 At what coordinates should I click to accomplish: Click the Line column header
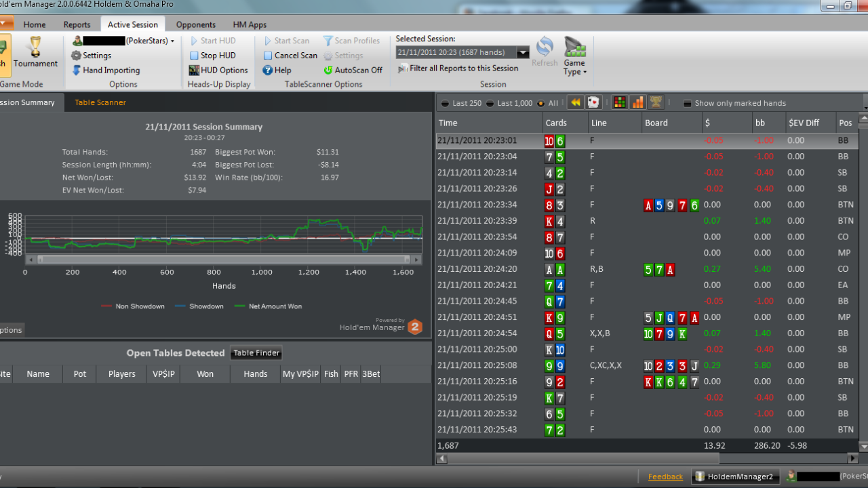(614, 123)
